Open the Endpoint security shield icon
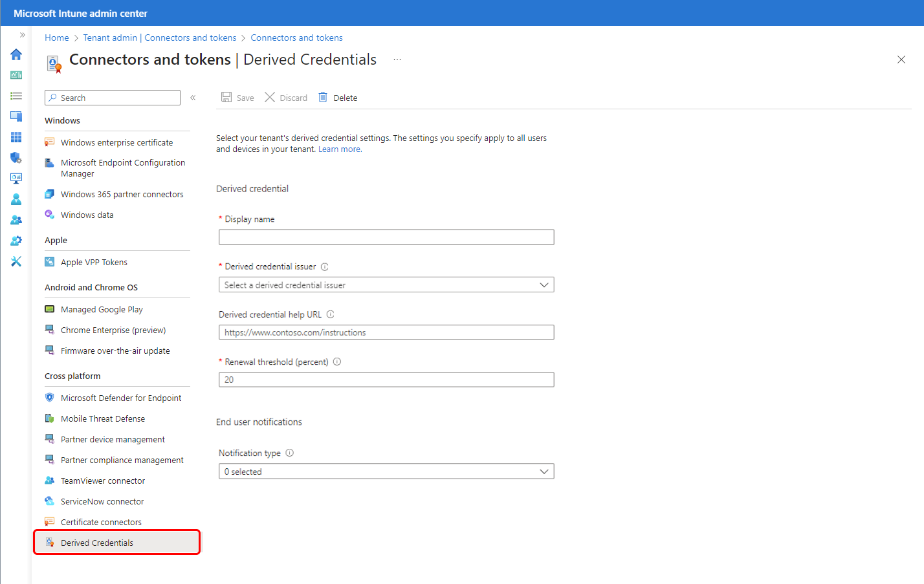Screen dimensions: 924x584 [x=16, y=158]
